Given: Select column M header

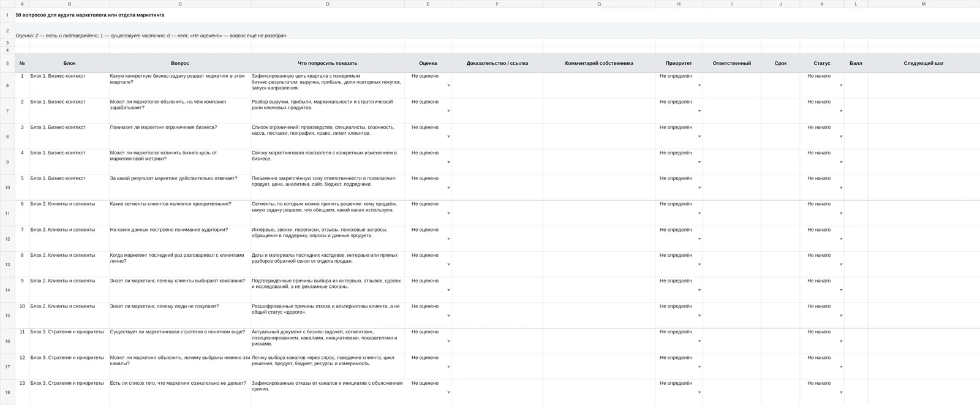Looking at the screenshot, I should (924, 4).
